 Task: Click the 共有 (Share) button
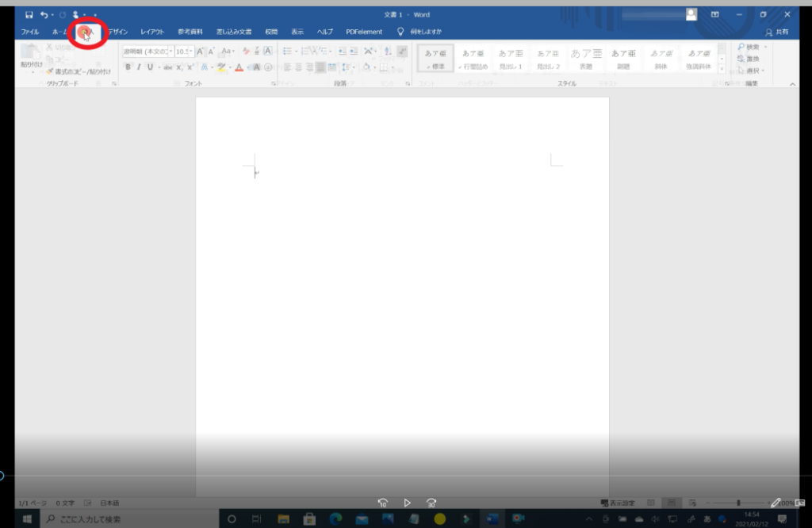pyautogui.click(x=776, y=32)
